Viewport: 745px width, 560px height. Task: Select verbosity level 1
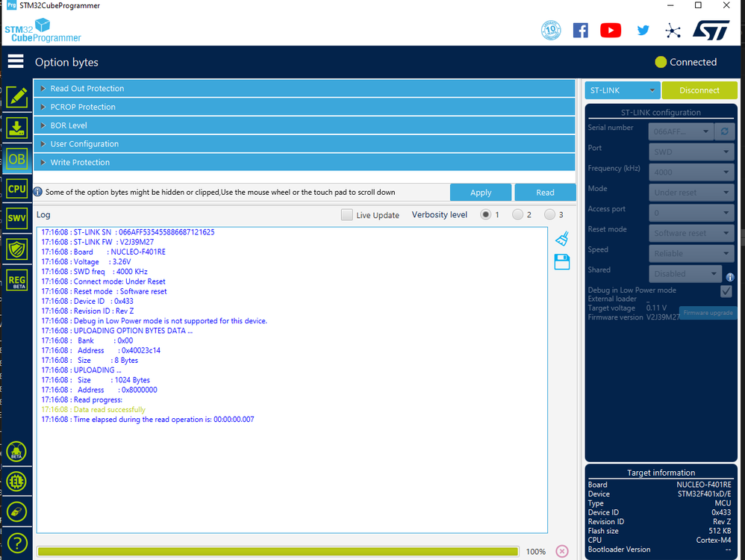[485, 215]
